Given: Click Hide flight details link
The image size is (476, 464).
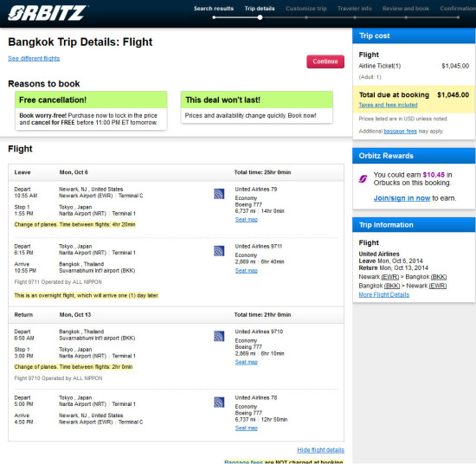Looking at the screenshot, I should [320, 450].
